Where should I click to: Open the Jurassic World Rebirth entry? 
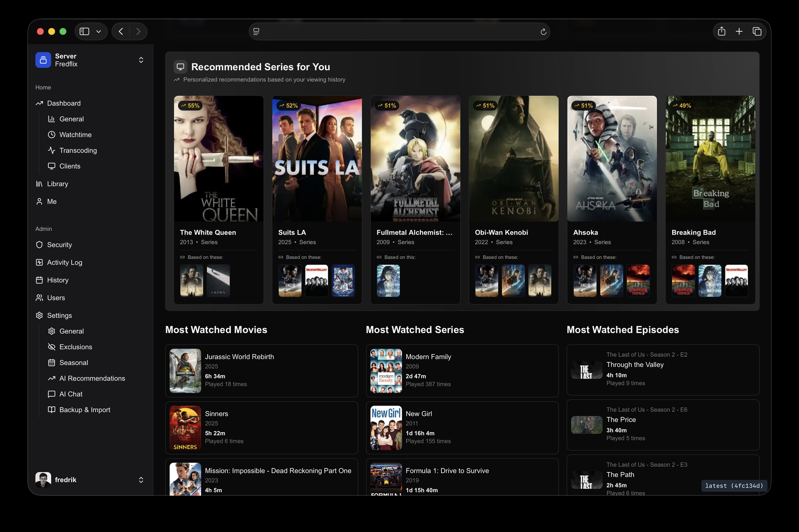pyautogui.click(x=261, y=371)
